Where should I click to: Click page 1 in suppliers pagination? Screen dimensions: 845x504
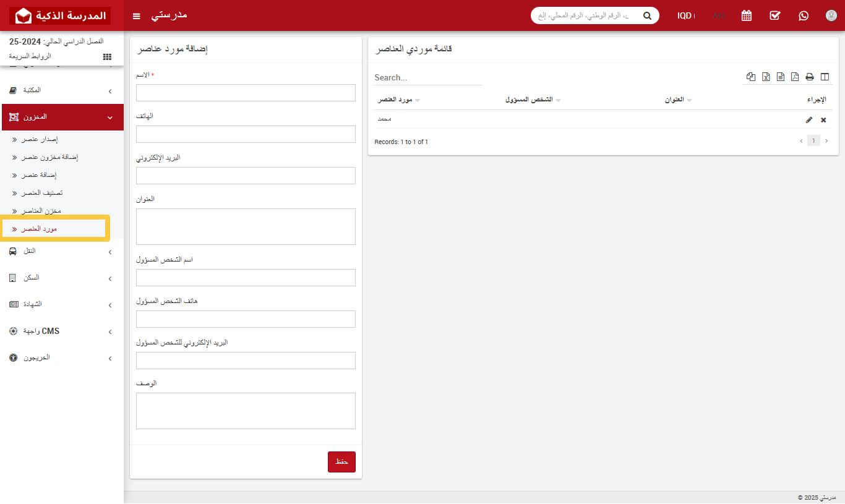813,140
